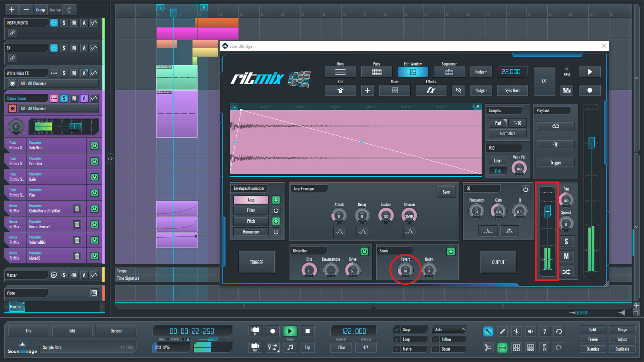This screenshot has height=362, width=644.
Task: Toggle the Sends power button
Action: (451, 251)
